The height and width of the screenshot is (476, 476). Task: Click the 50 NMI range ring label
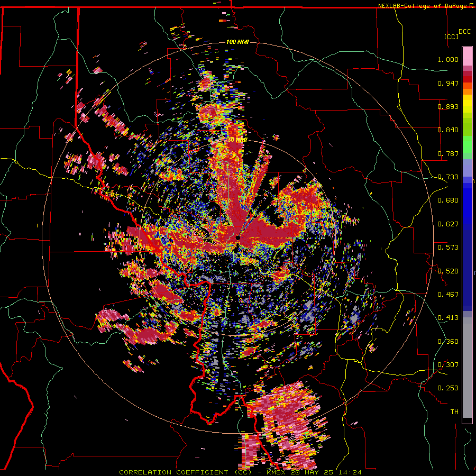tap(237, 140)
